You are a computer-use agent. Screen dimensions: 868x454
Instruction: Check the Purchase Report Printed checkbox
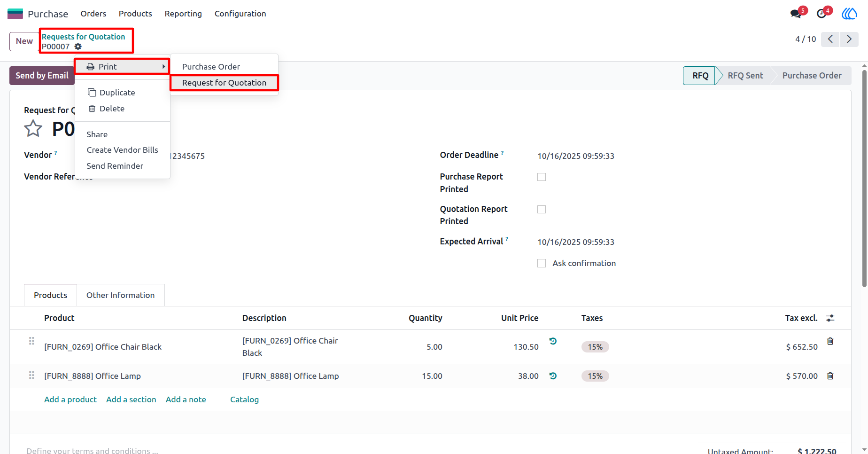coord(542,177)
